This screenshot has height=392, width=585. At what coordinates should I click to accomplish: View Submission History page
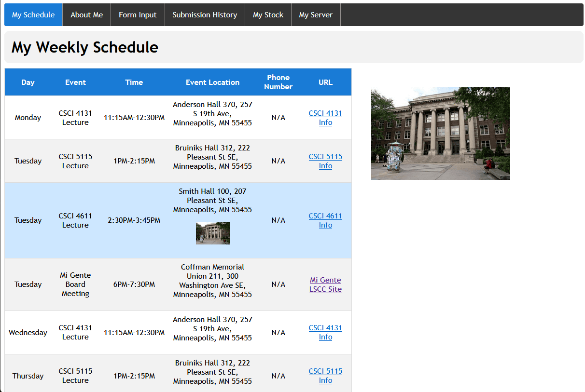point(205,14)
